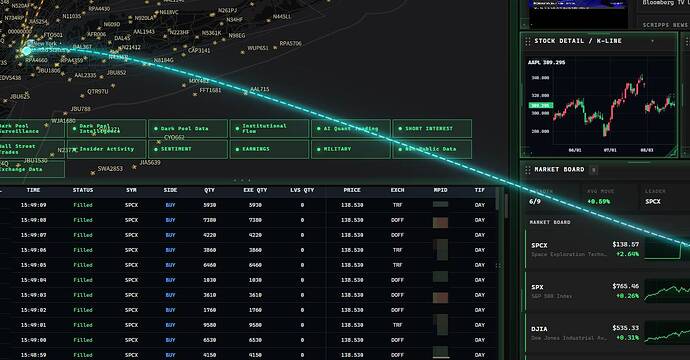Click the Market Board panel grip icon
Viewport: 690px width, 360px height.
click(x=527, y=169)
